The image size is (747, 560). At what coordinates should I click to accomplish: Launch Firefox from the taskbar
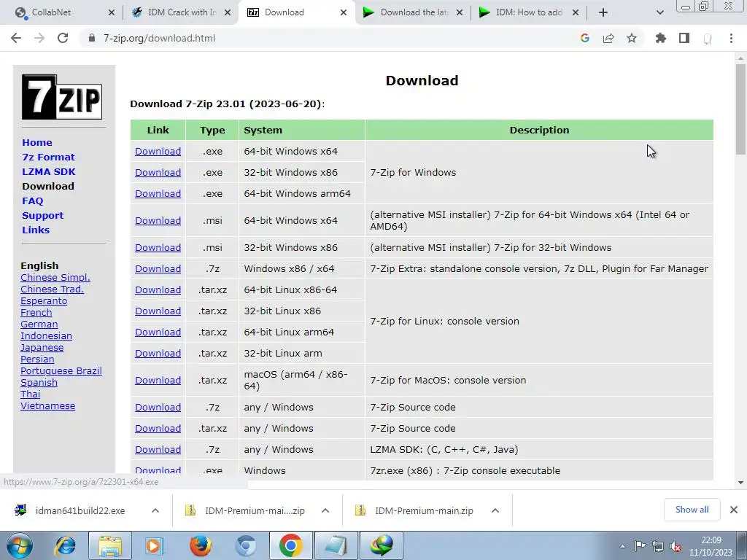200,545
